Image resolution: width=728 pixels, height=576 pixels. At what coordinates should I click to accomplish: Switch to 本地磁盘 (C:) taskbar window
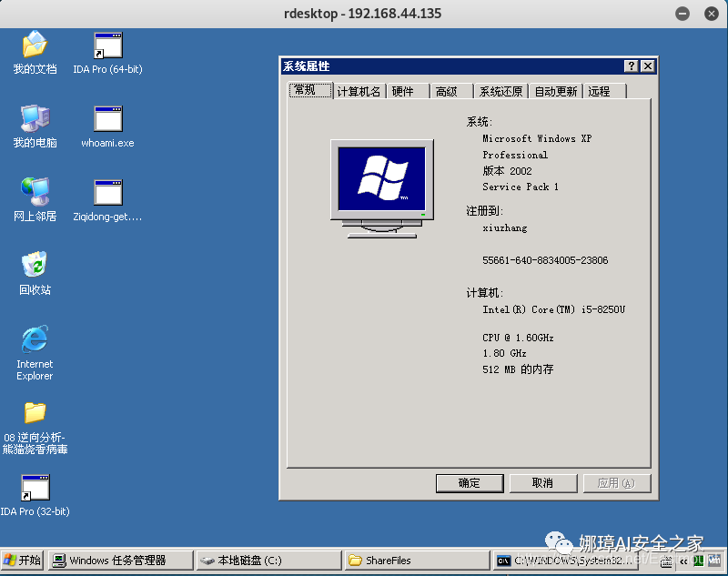pyautogui.click(x=268, y=561)
